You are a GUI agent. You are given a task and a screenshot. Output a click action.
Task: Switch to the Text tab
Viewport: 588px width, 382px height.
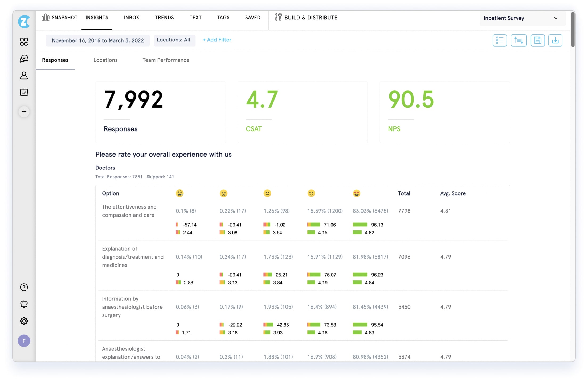(195, 18)
